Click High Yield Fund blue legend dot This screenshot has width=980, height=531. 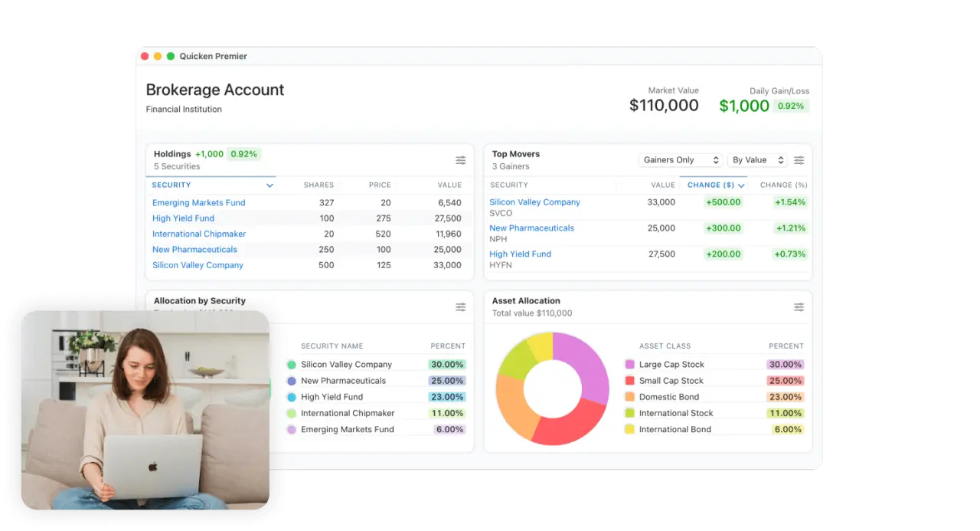pos(292,397)
